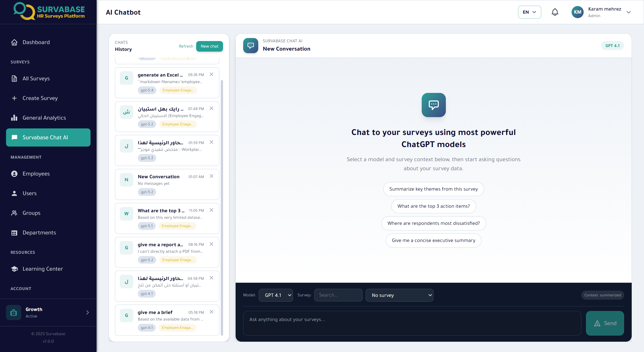This screenshot has height=352, width=644.
Task: Click the W avatar of 'What are the top 3' chat
Action: pos(126,214)
